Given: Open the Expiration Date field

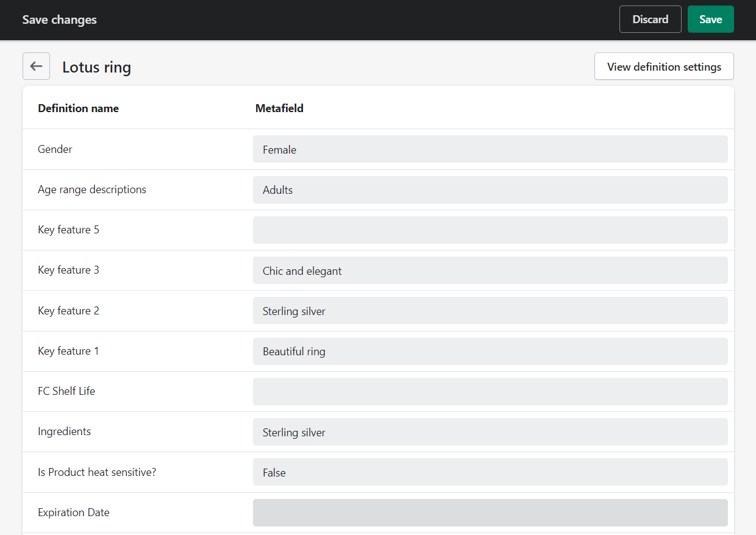Looking at the screenshot, I should point(490,512).
